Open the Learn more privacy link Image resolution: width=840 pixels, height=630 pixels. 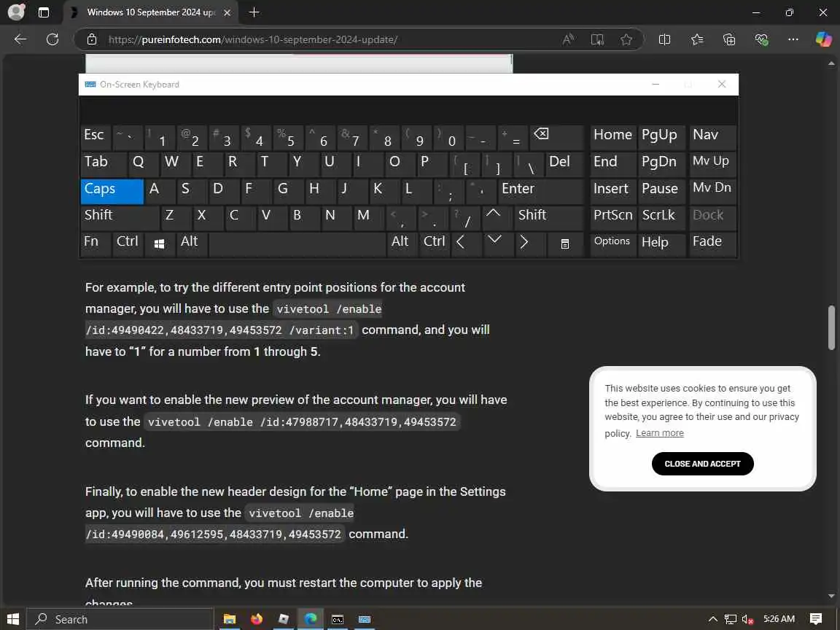point(659,433)
